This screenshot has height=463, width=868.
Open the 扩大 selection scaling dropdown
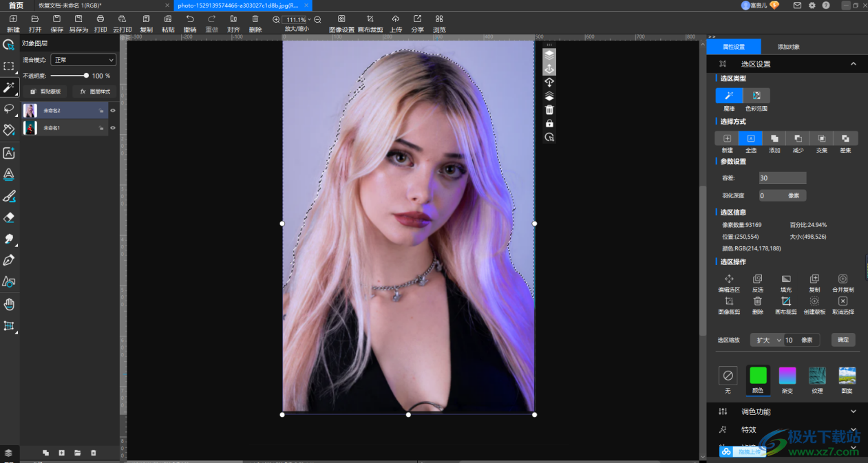click(767, 340)
